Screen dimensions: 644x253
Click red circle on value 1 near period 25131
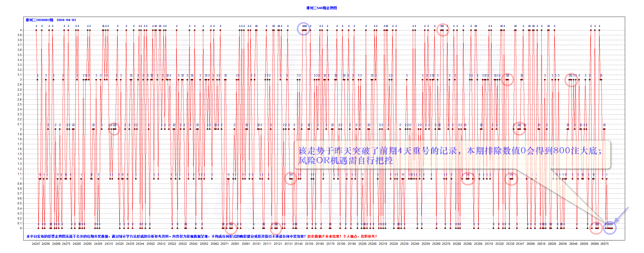coord(291,178)
